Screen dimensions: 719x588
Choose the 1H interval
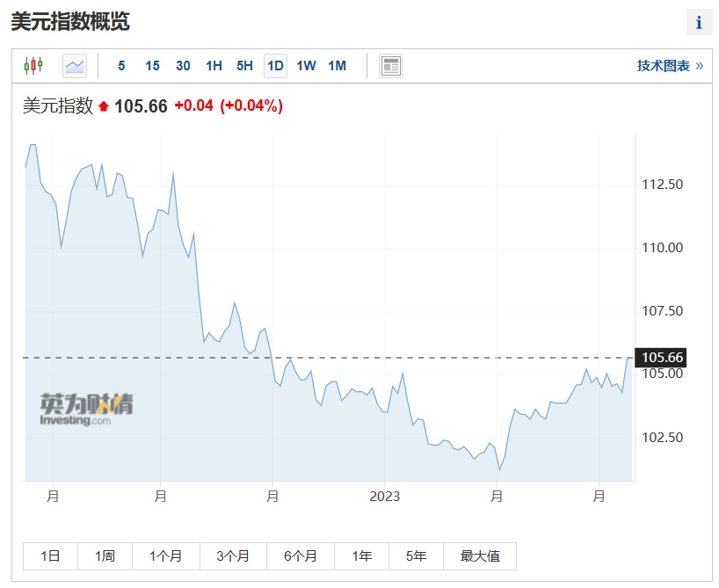pyautogui.click(x=214, y=66)
